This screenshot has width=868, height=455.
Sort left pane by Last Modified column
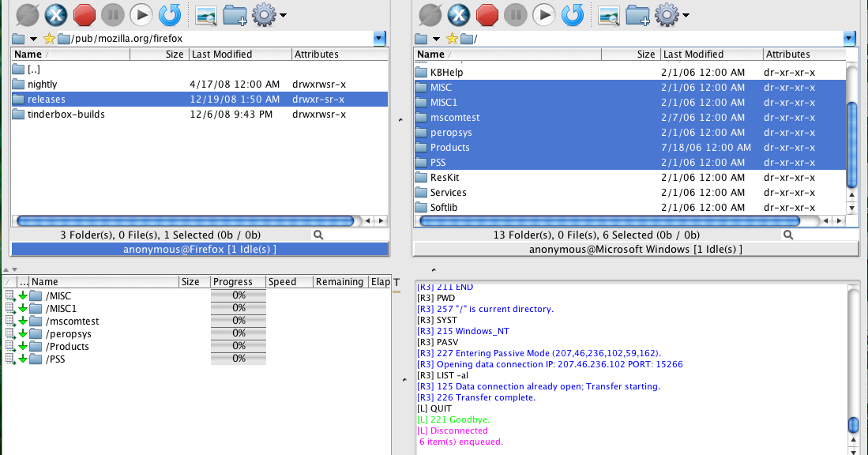click(x=239, y=55)
